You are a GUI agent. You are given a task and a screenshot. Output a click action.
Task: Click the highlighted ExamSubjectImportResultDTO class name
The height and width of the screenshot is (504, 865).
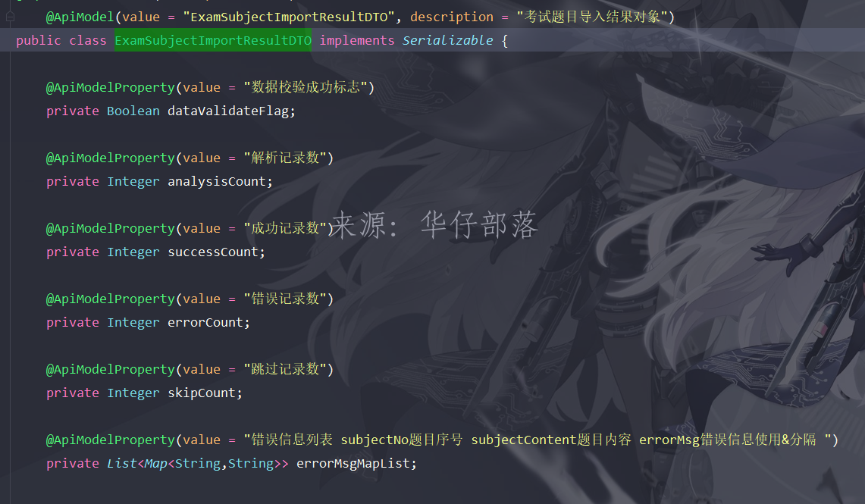point(213,40)
